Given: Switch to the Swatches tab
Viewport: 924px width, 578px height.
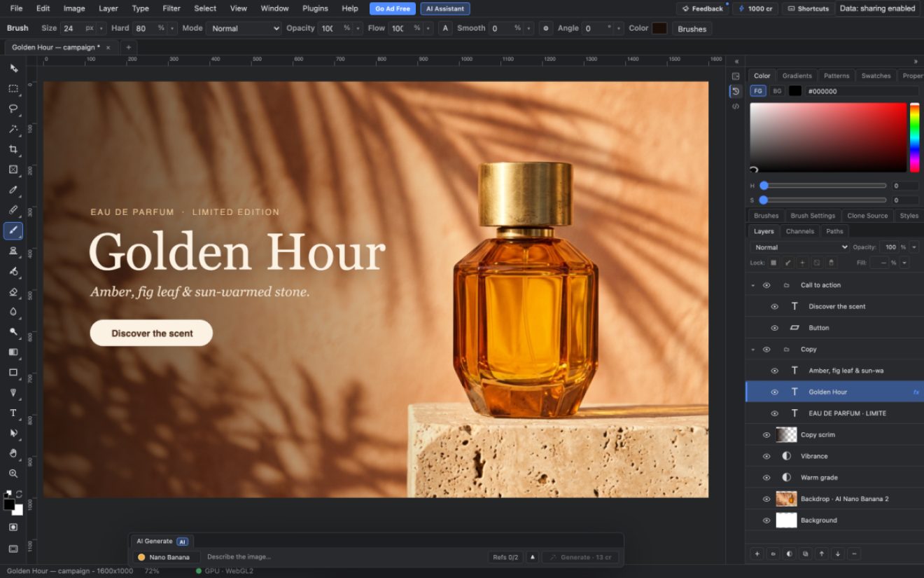Looking at the screenshot, I should [876, 76].
